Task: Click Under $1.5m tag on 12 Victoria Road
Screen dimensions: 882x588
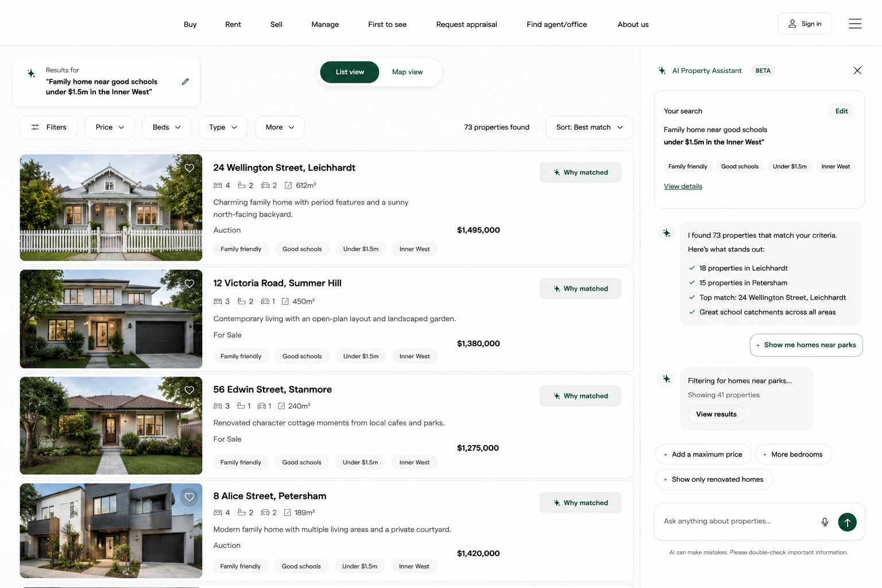Action: pos(361,357)
